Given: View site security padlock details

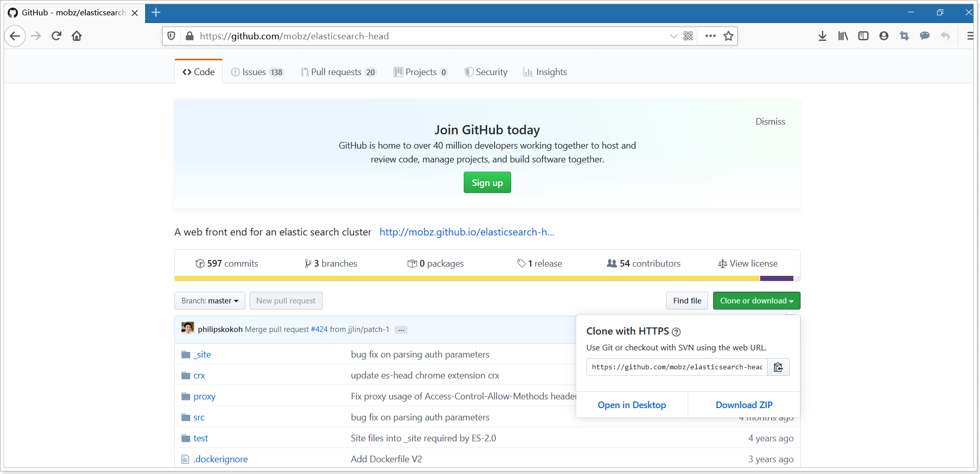Looking at the screenshot, I should (190, 36).
